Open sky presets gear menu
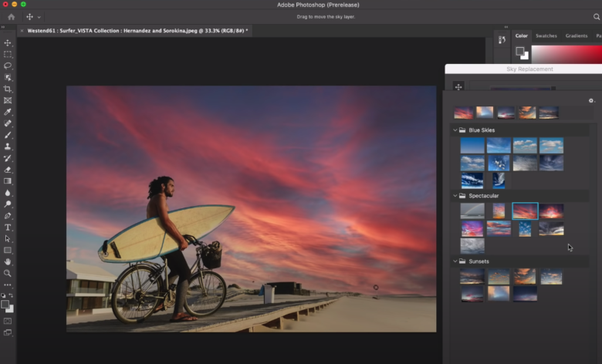The width and height of the screenshot is (602, 364). point(591,100)
